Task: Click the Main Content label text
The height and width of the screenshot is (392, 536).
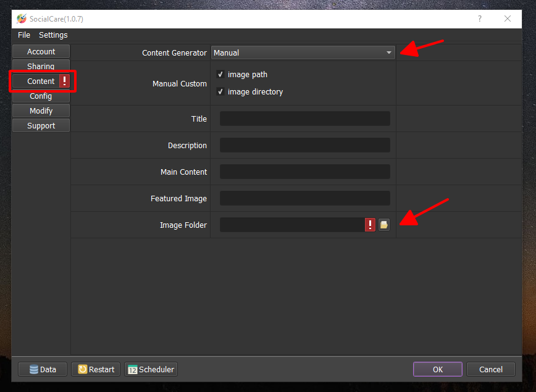Action: pos(183,172)
